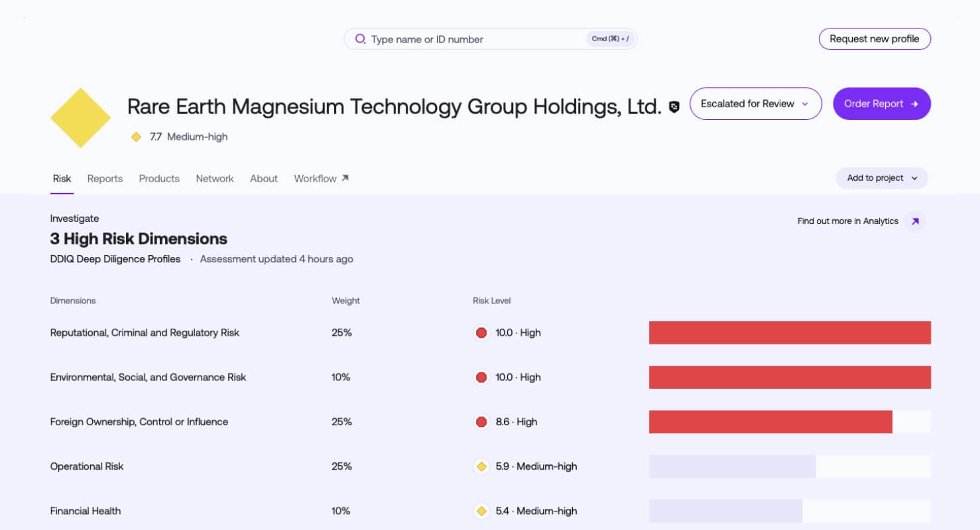Click the 25% weight for Operational Risk

click(341, 466)
